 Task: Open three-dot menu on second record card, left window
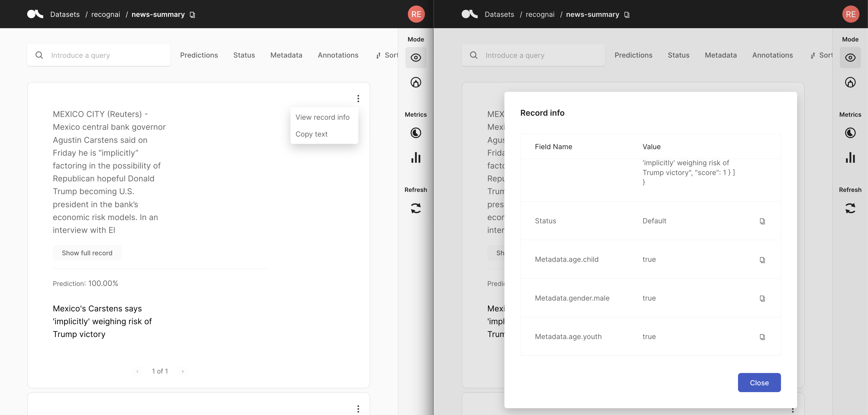point(358,409)
